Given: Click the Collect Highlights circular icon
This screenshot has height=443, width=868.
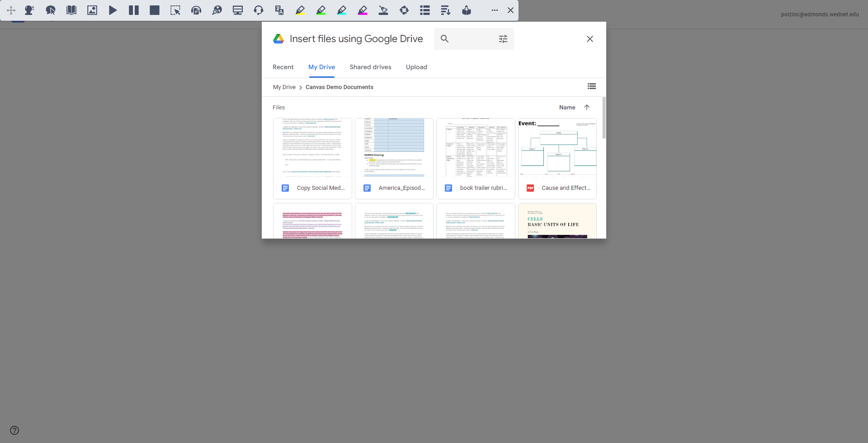Looking at the screenshot, I should click(404, 10).
